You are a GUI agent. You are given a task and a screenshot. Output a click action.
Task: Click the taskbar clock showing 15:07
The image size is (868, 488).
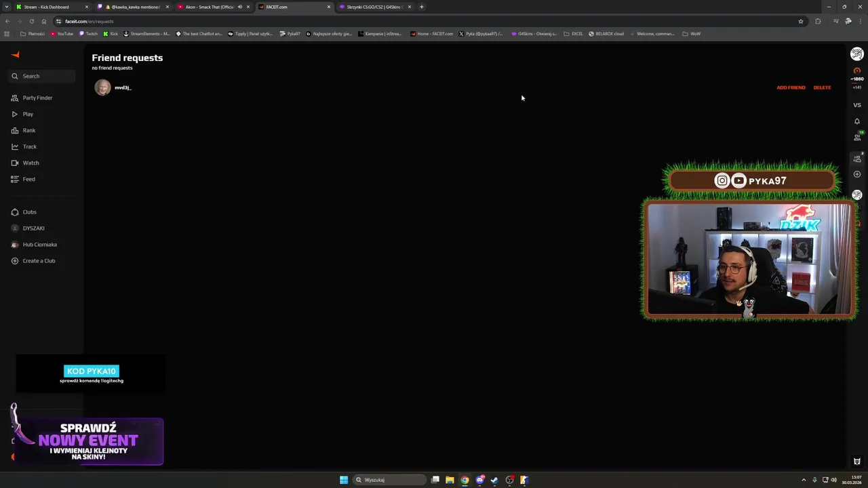pos(852,480)
